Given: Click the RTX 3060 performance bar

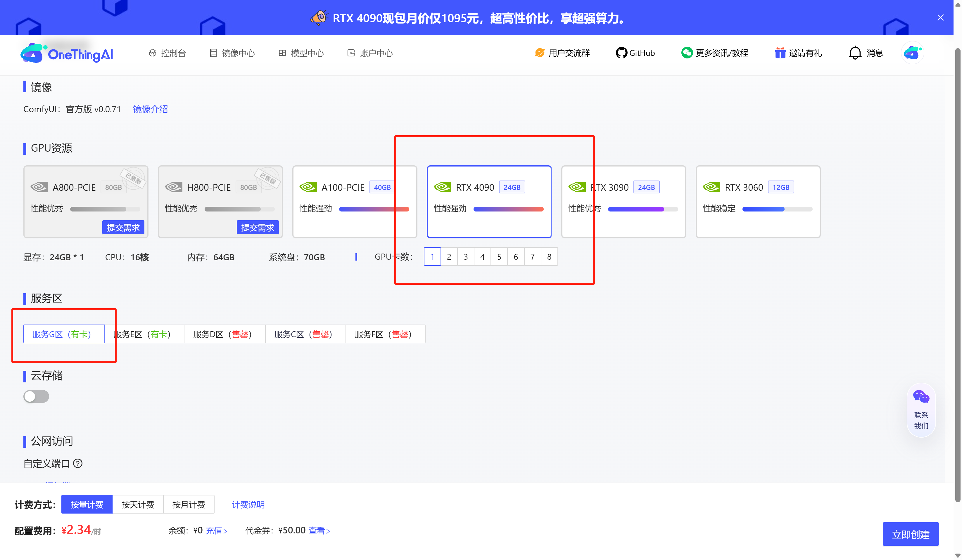Looking at the screenshot, I should 777,209.
